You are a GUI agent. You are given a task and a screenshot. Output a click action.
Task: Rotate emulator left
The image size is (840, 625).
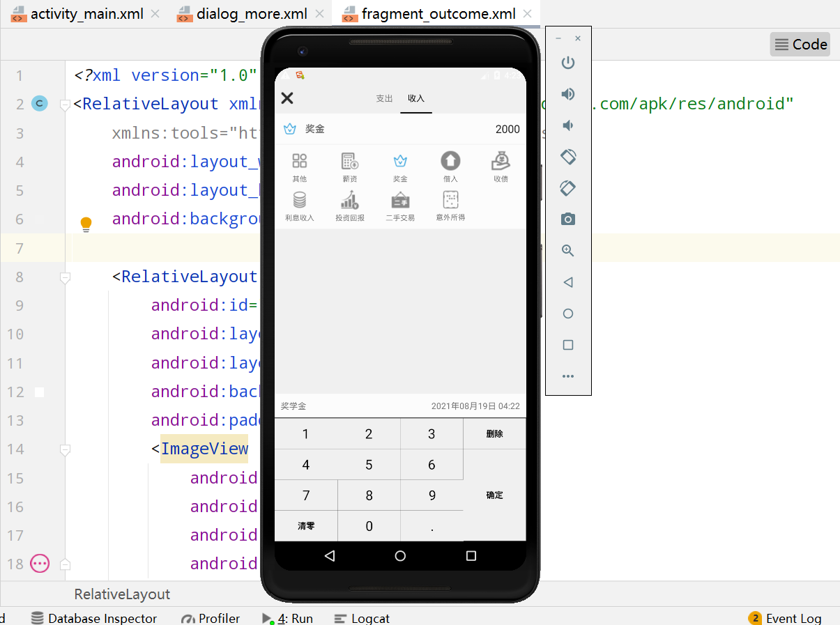(x=568, y=157)
